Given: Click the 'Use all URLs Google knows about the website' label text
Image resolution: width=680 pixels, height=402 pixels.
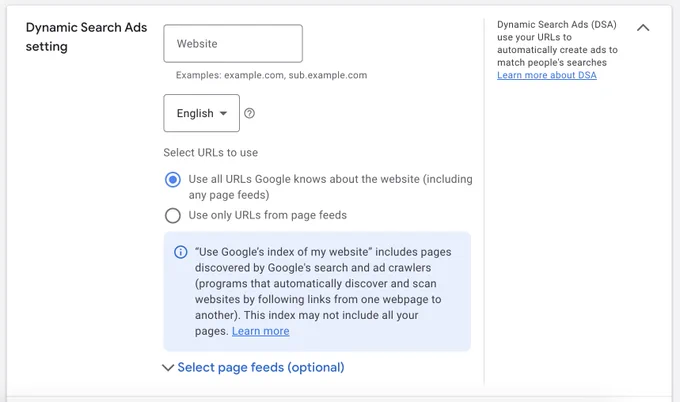Looking at the screenshot, I should (330, 187).
